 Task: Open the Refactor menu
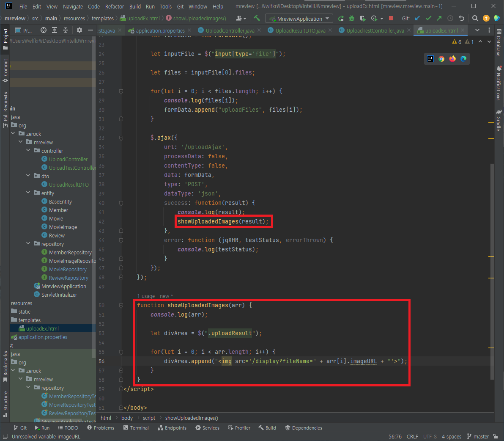tap(115, 6)
